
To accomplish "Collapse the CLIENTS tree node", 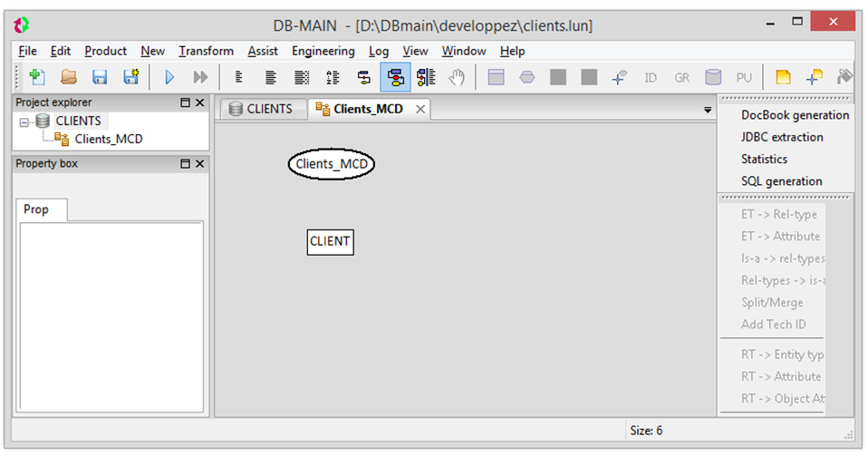I will pos(24,122).
